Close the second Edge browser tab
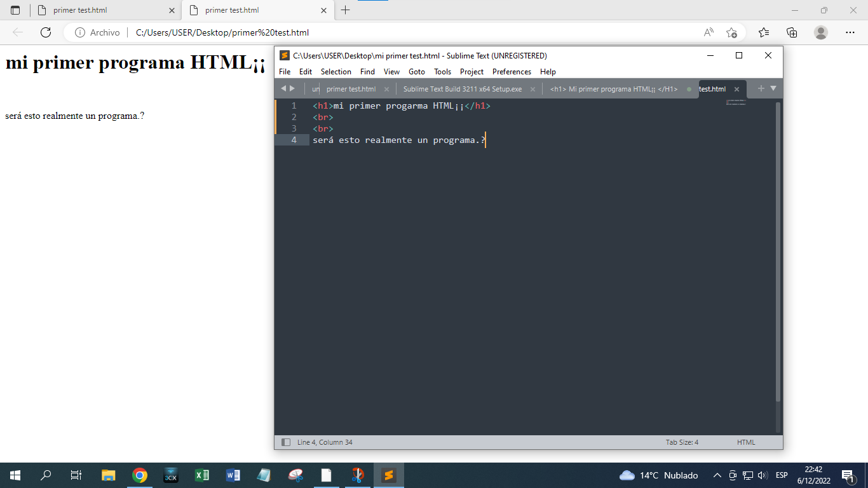 323,10
